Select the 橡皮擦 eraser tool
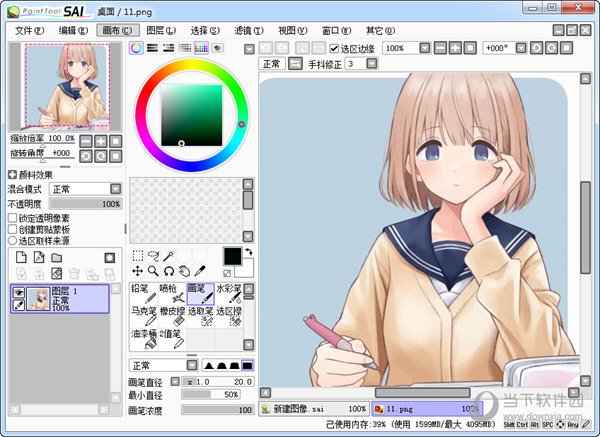Image resolution: width=600 pixels, height=437 pixels. pyautogui.click(x=172, y=316)
